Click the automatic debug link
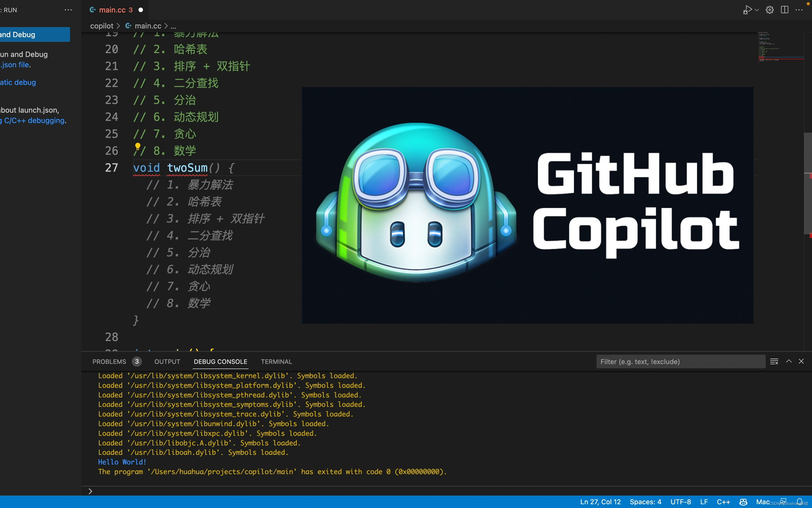This screenshot has width=812, height=508. (x=18, y=82)
